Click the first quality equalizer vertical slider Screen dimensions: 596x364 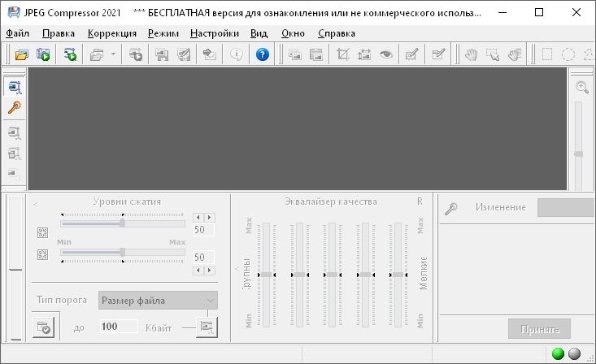coord(266,275)
